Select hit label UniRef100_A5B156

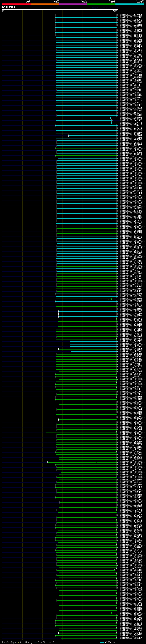tap(131, 30)
